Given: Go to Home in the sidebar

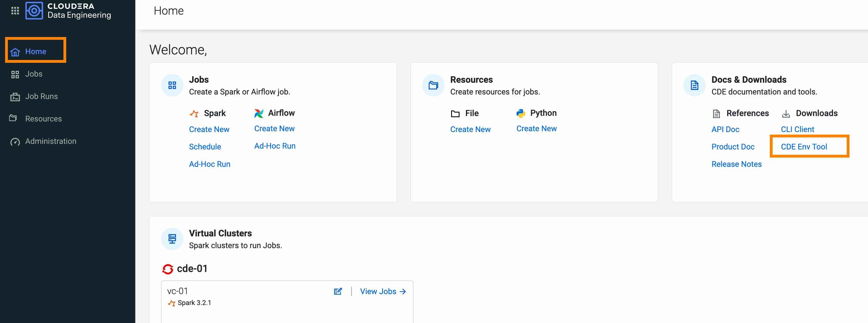Looking at the screenshot, I should click(35, 52).
